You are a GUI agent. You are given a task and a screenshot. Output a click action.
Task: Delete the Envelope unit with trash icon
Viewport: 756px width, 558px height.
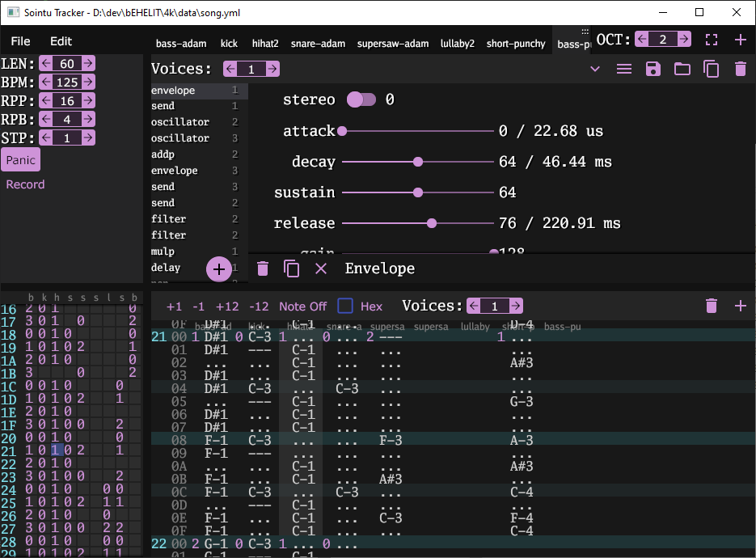pyautogui.click(x=263, y=268)
